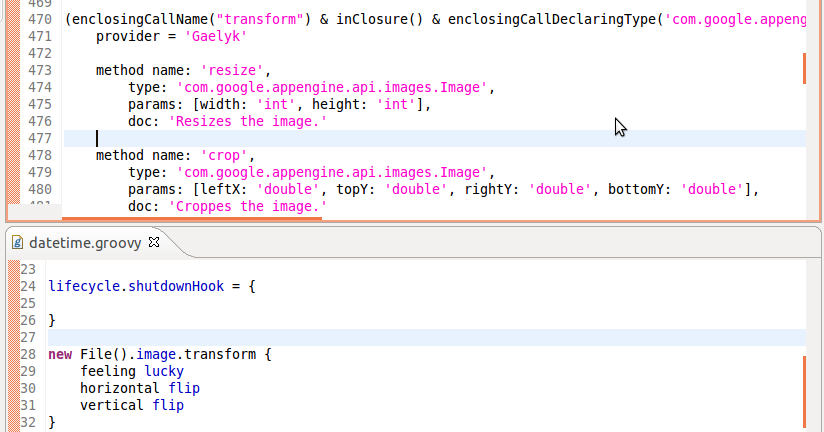Close the datetime.groovy editor tab
This screenshot has width=824, height=432.
(x=154, y=242)
